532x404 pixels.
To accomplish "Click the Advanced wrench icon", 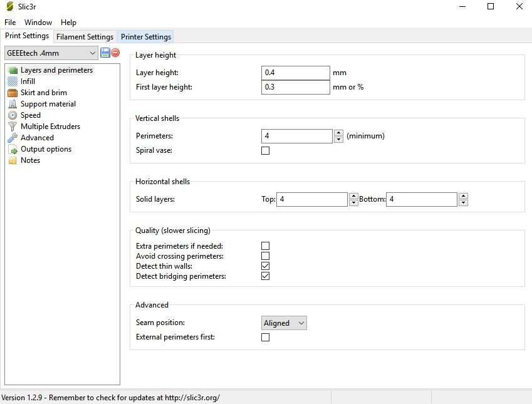I will pos(13,138).
